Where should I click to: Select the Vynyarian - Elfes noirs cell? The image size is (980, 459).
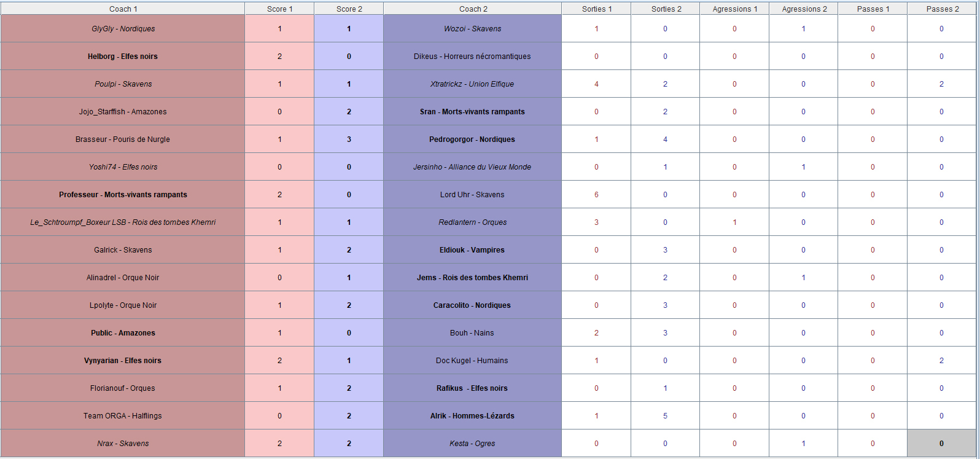tap(123, 361)
